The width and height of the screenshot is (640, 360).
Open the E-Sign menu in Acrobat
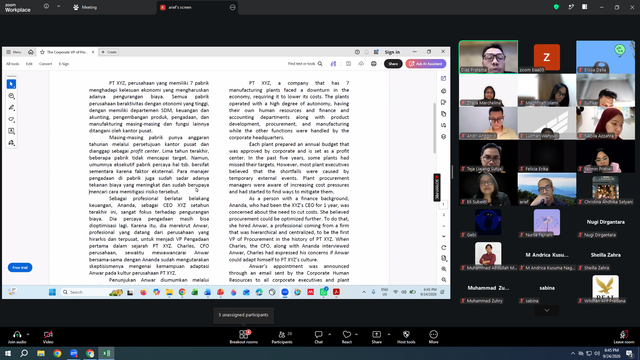coord(64,64)
